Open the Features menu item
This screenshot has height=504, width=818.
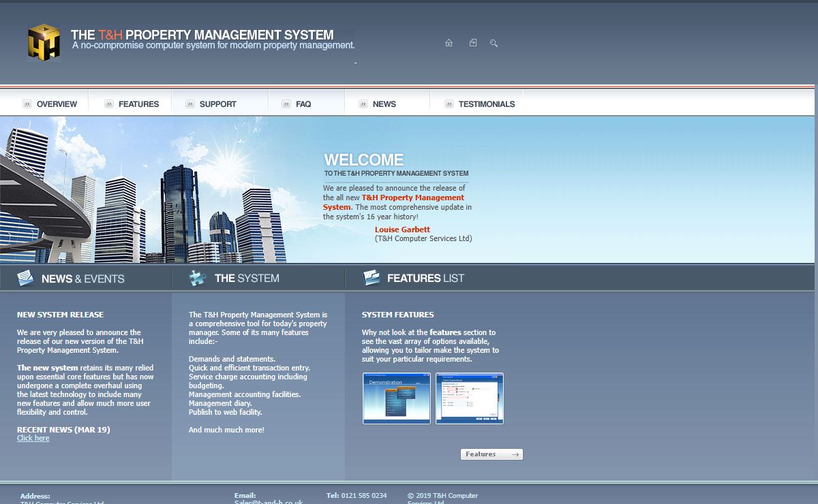click(138, 104)
